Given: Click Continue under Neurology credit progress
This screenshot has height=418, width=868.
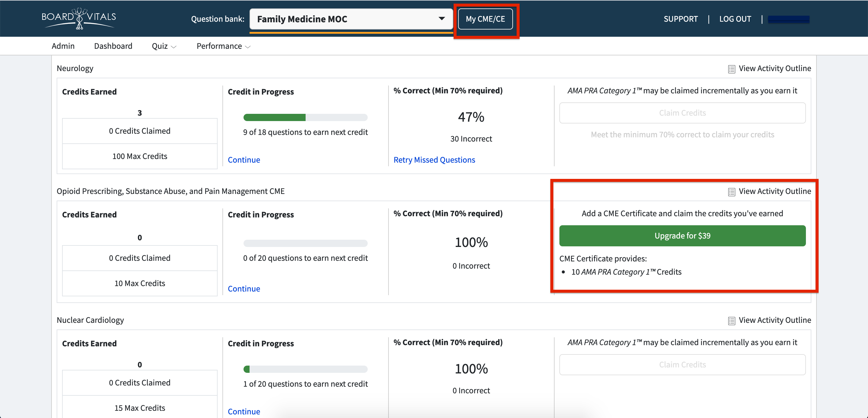Looking at the screenshot, I should (x=244, y=160).
